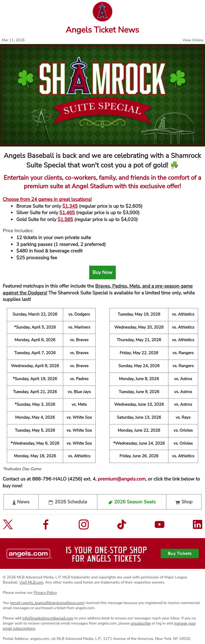Click the Shamrock Suite Special banner image
The width and height of the screenshot is (205, 644).
102,95
